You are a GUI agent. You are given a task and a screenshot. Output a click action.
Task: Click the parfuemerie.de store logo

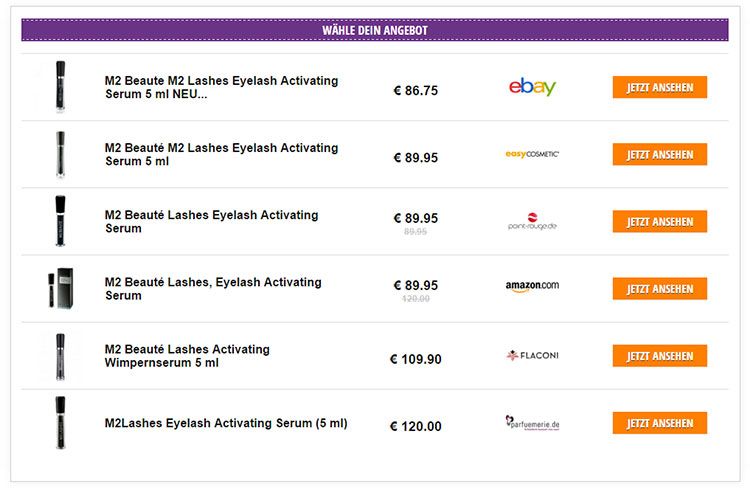tap(532, 424)
